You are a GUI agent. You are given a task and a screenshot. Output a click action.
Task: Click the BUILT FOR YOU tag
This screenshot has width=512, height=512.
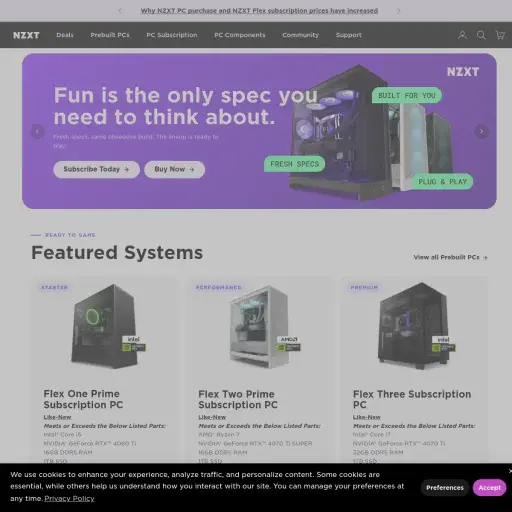(407, 96)
